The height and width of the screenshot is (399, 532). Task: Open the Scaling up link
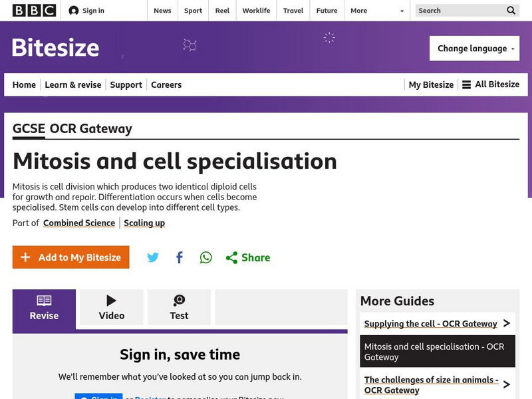[x=144, y=223]
